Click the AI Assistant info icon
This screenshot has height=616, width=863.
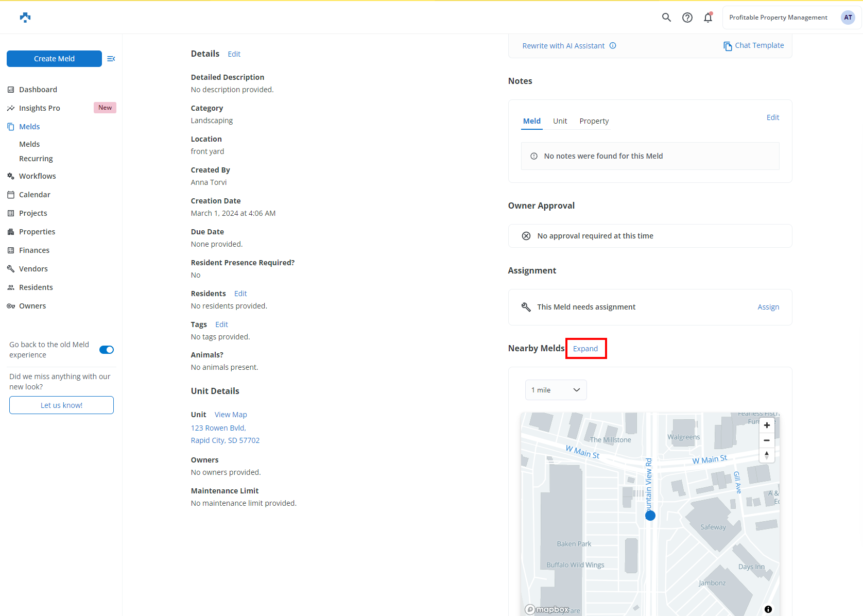[x=613, y=46]
